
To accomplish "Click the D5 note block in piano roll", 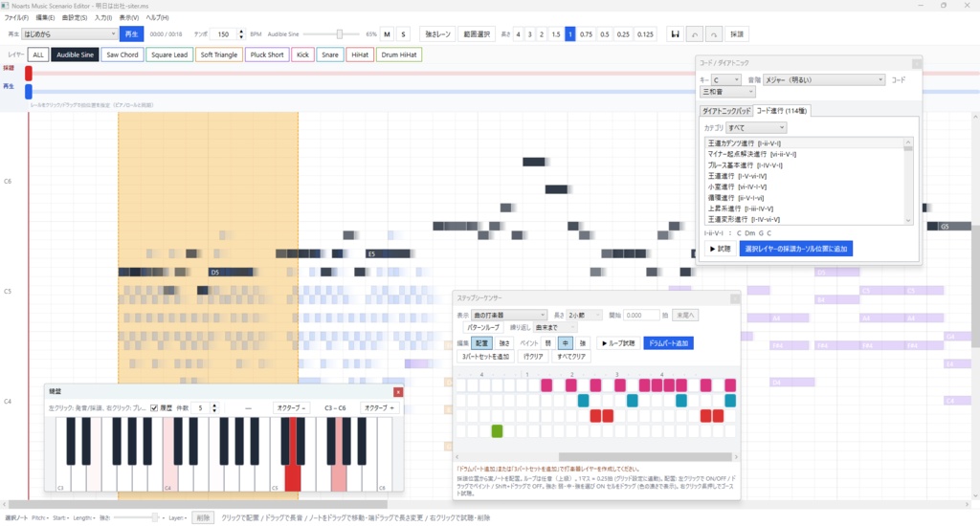I will 232,272.
